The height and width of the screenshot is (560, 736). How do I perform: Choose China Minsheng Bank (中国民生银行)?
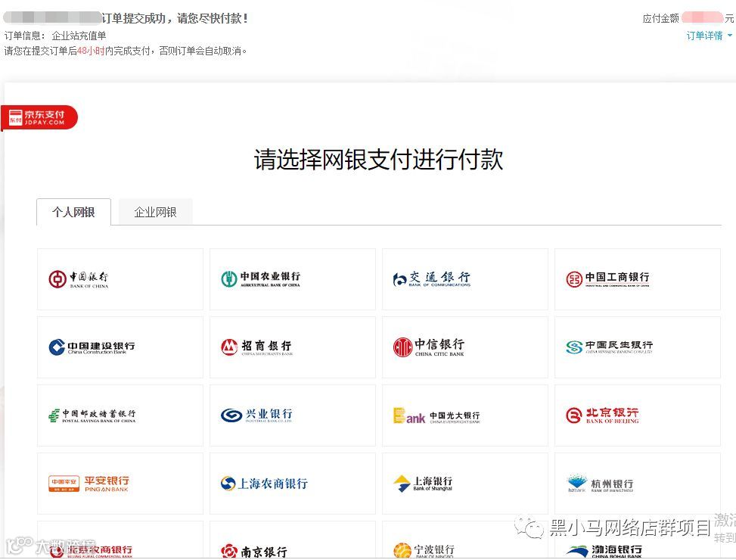638,347
